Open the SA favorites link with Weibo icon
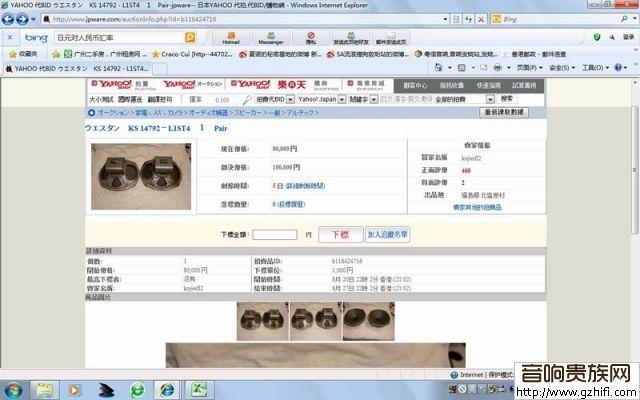The width and height of the screenshot is (640, 400). 367,54
